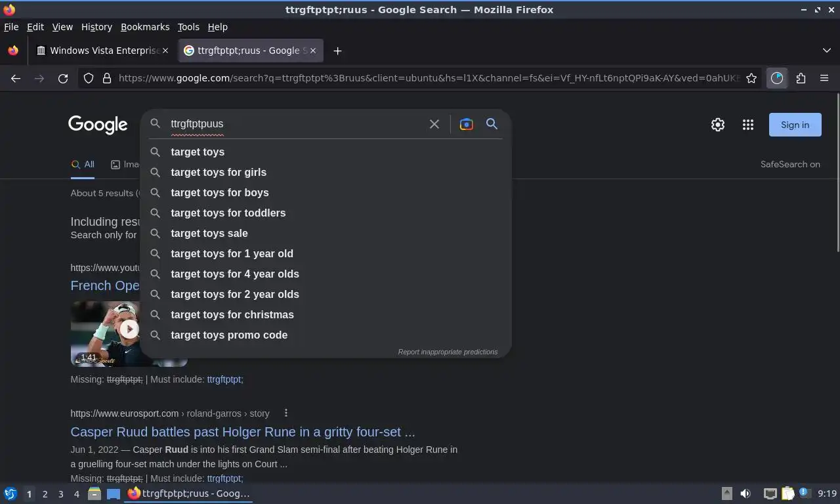
Task: Open more options for Eurosport result
Action: (285, 413)
